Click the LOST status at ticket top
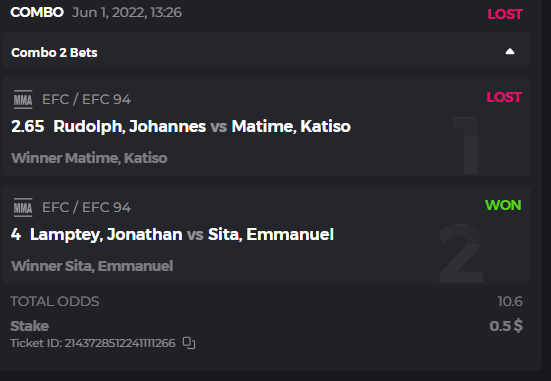 [505, 14]
